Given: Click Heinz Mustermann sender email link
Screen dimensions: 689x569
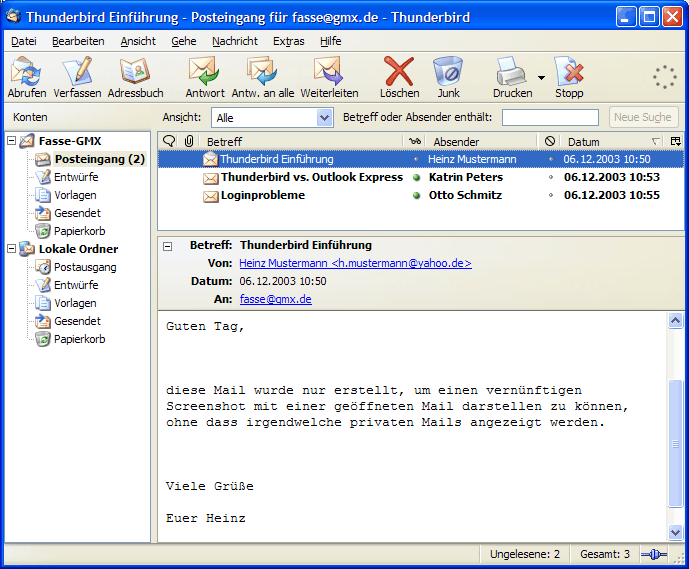Looking at the screenshot, I should tap(355, 263).
